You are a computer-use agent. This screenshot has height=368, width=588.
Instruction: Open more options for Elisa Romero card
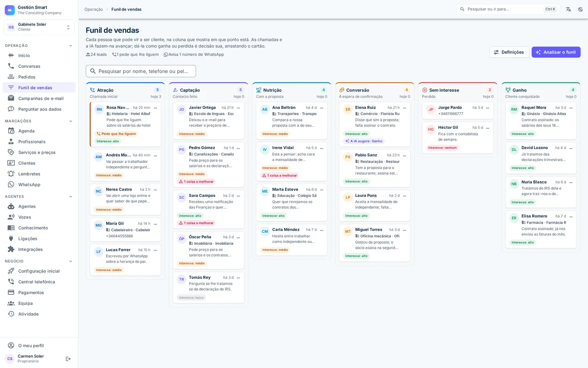pos(571,217)
